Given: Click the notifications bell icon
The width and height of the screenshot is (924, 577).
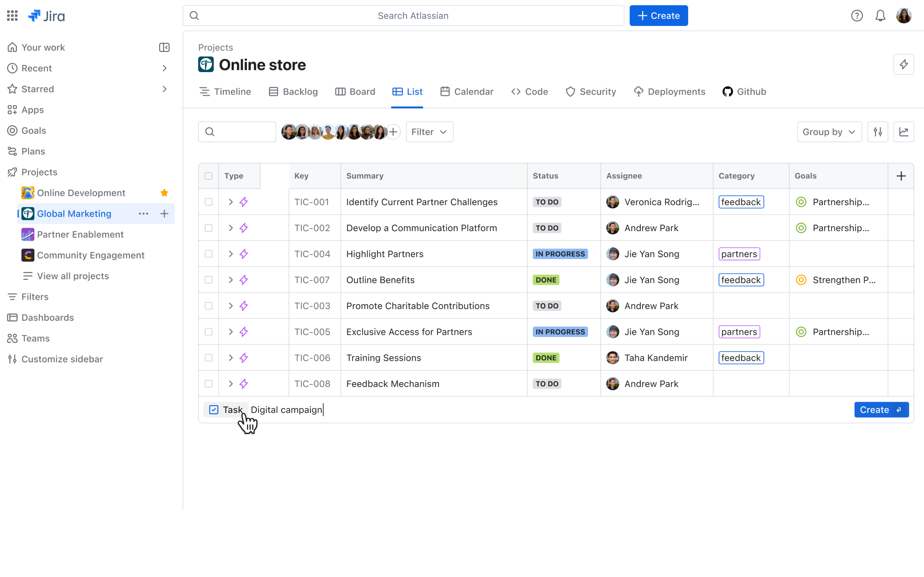Looking at the screenshot, I should (x=880, y=16).
